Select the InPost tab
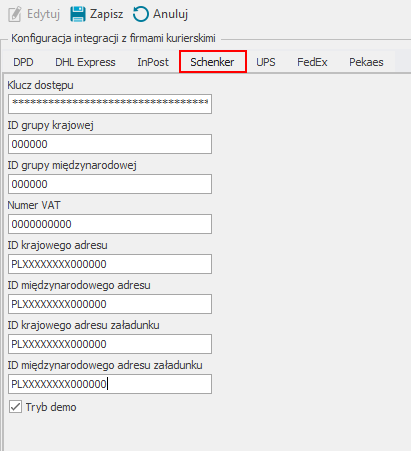 click(153, 62)
